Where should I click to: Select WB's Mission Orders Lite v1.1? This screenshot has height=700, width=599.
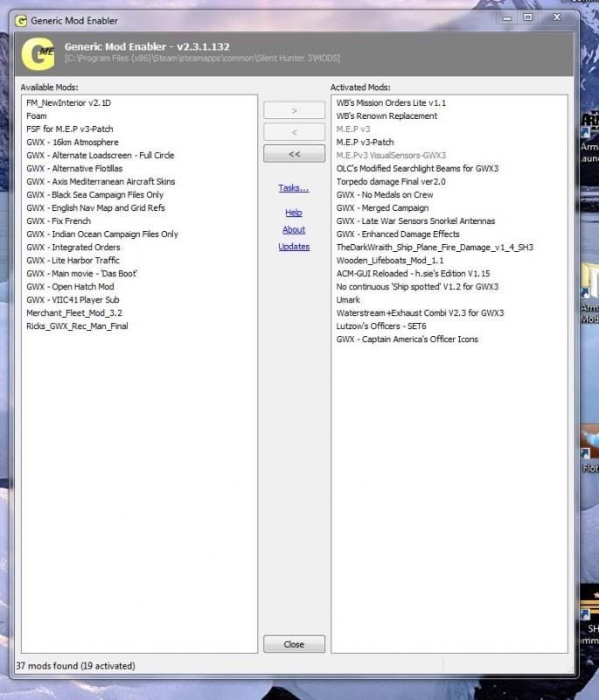391,102
